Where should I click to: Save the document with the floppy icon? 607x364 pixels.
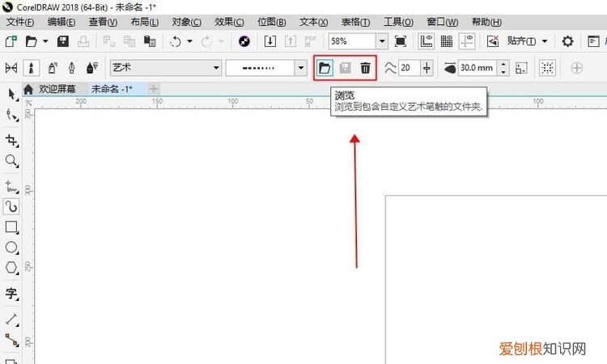pyautogui.click(x=62, y=41)
